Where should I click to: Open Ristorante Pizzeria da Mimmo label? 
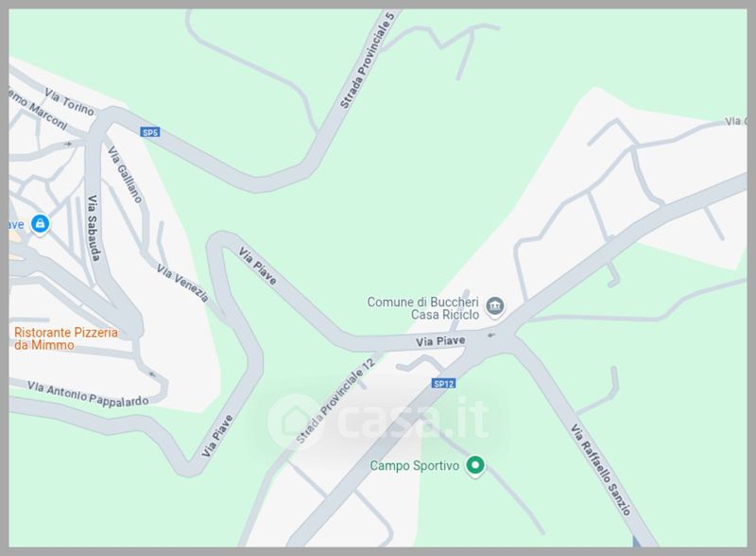[x=66, y=339]
